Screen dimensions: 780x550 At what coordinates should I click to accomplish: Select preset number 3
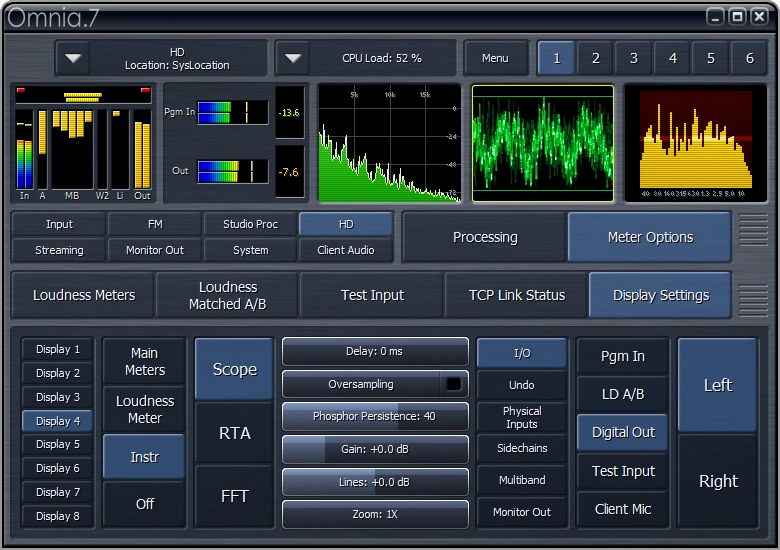[634, 58]
